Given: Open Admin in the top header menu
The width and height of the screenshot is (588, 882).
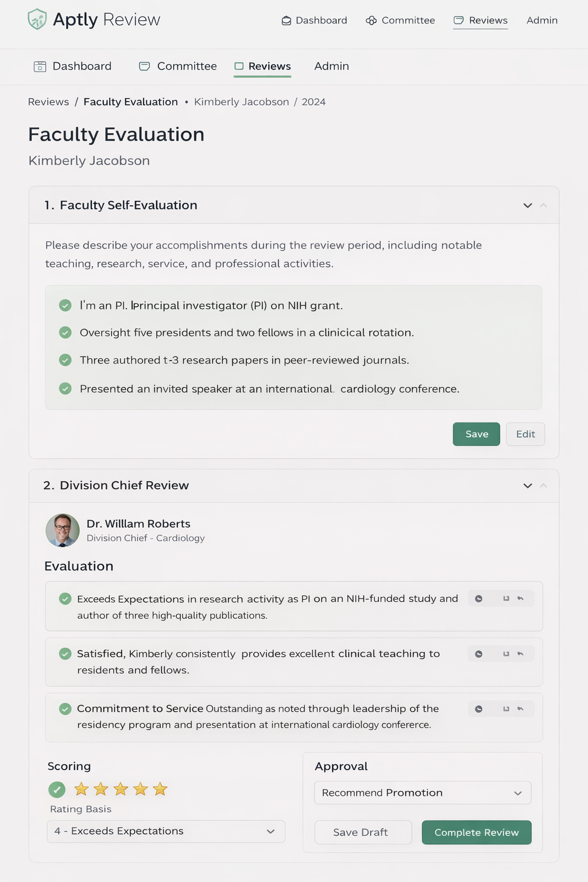Looking at the screenshot, I should click(x=541, y=21).
